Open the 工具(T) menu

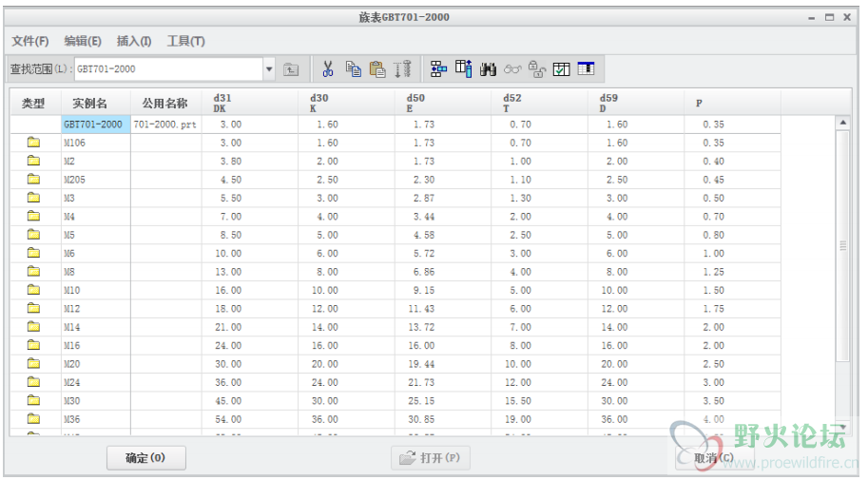[x=186, y=41]
